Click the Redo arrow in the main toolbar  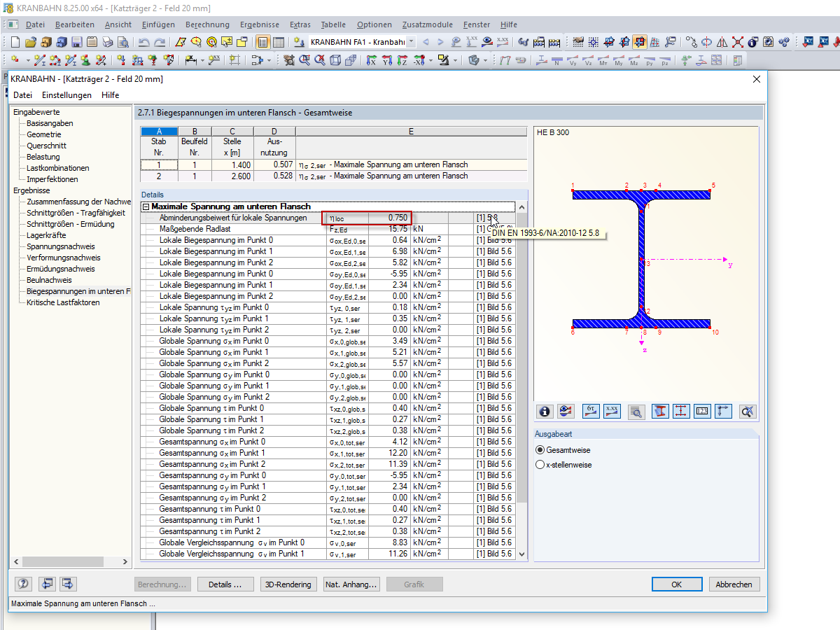pyautogui.click(x=160, y=42)
